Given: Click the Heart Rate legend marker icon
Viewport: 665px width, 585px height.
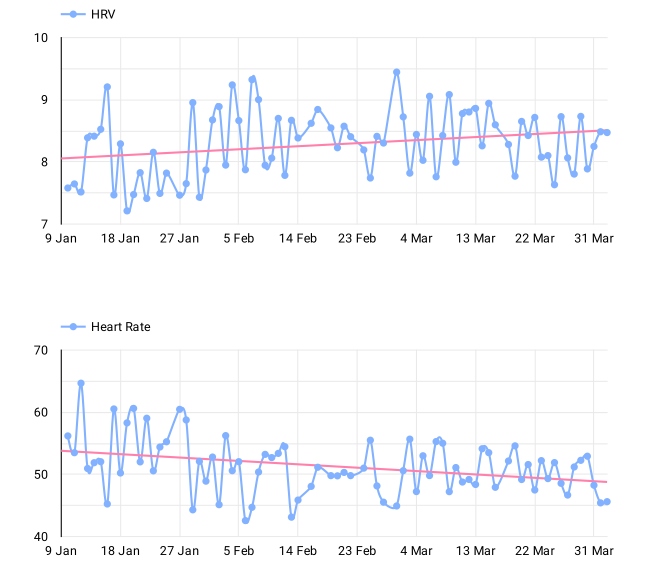Looking at the screenshot, I should pos(73,327).
